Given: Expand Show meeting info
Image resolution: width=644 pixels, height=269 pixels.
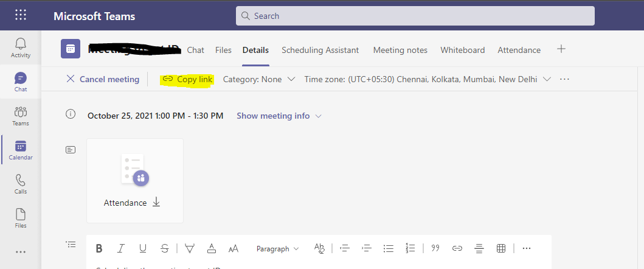Looking at the screenshot, I should tap(279, 116).
